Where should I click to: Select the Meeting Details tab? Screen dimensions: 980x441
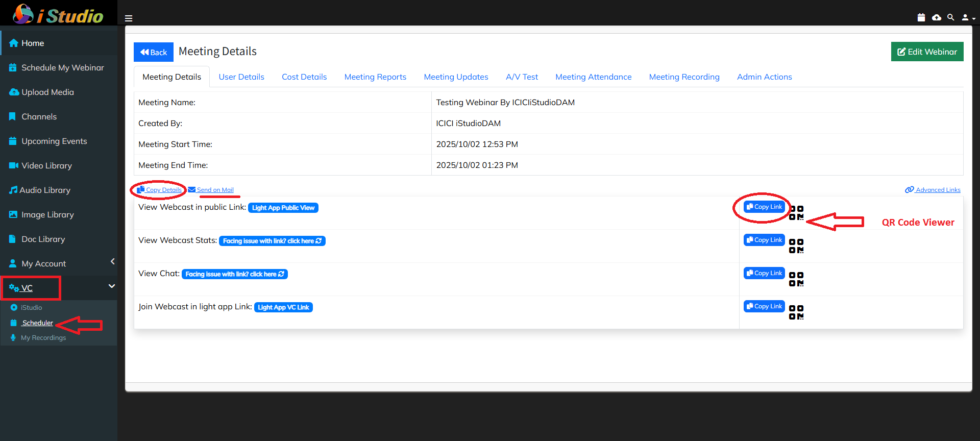(171, 77)
